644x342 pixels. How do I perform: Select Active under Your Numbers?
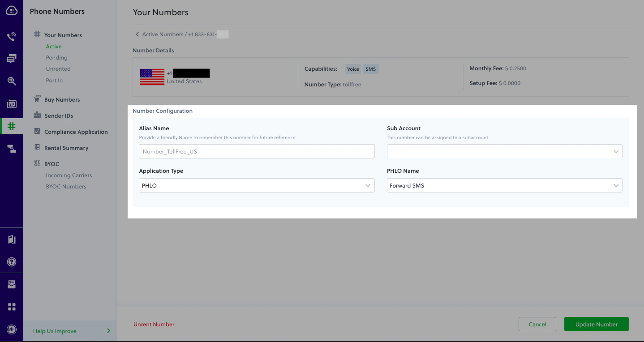[x=54, y=47]
